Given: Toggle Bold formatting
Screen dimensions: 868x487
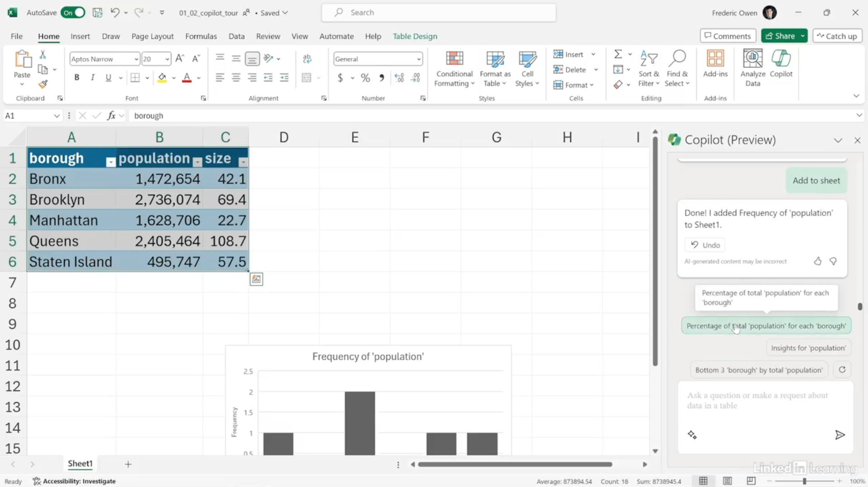Looking at the screenshot, I should click(x=77, y=78).
